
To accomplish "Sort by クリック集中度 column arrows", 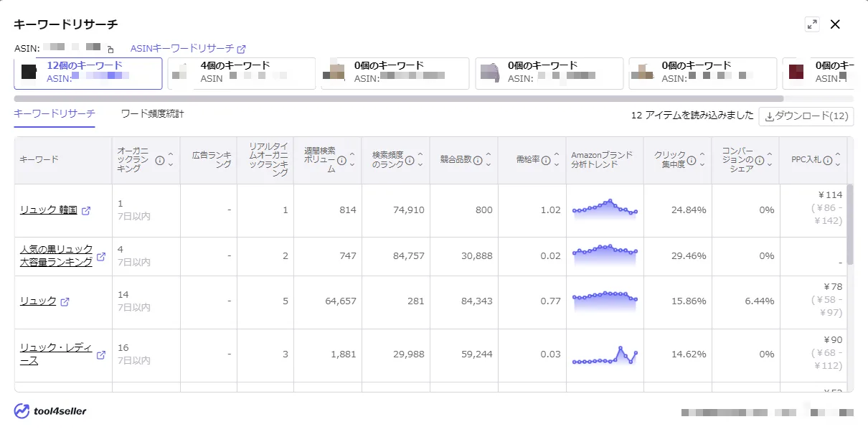I will (702, 160).
